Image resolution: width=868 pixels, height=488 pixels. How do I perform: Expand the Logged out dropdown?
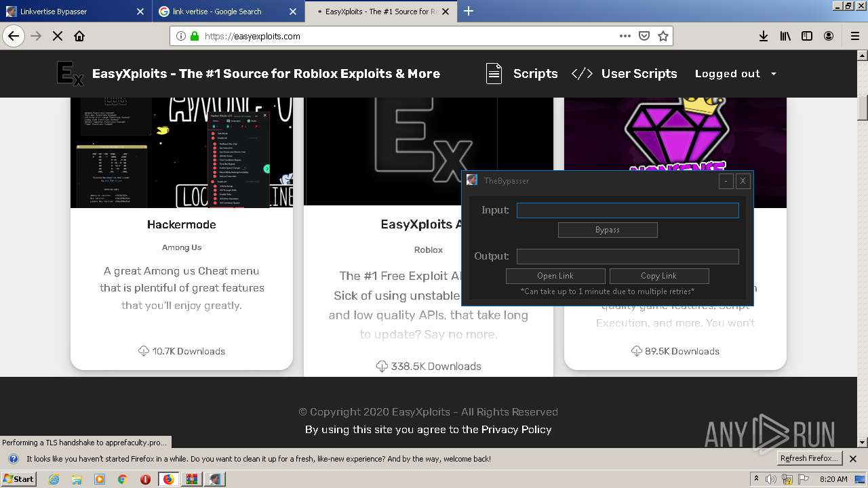(x=736, y=74)
